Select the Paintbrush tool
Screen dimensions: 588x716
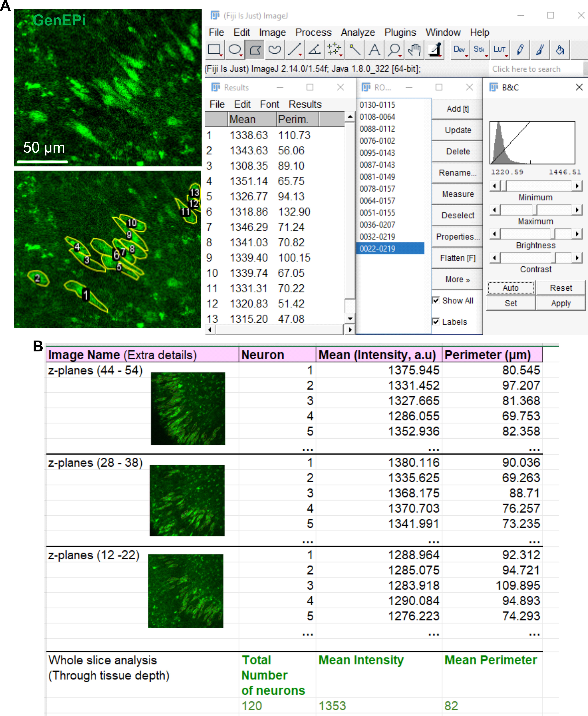[540, 50]
